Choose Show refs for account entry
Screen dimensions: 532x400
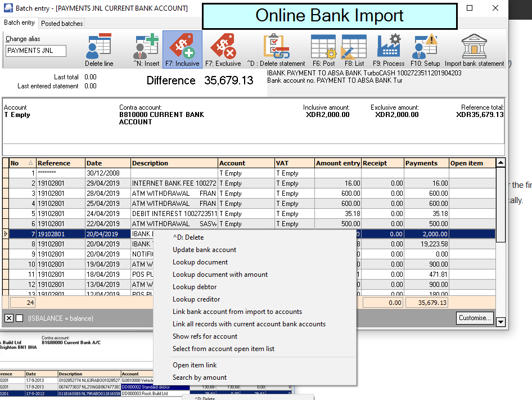[205, 336]
